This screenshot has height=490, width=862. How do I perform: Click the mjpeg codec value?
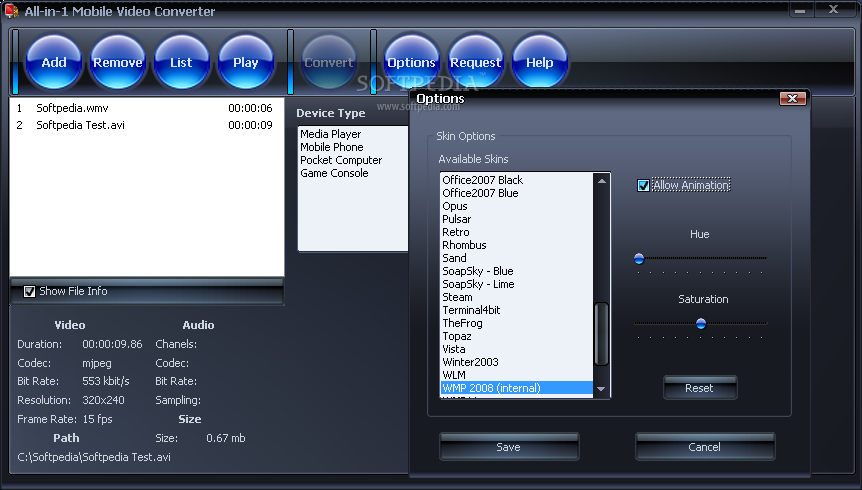(x=97, y=364)
